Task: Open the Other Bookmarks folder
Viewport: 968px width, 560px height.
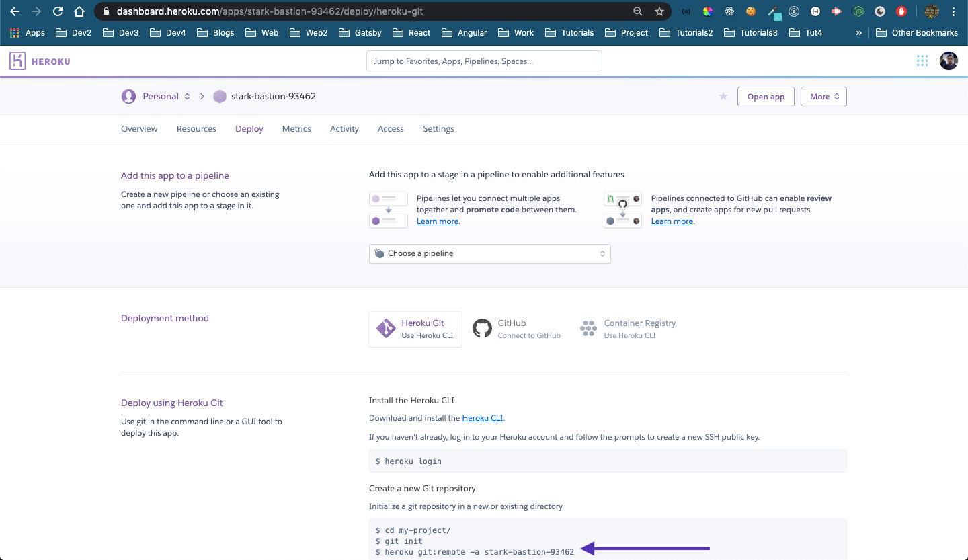Action: tap(917, 32)
